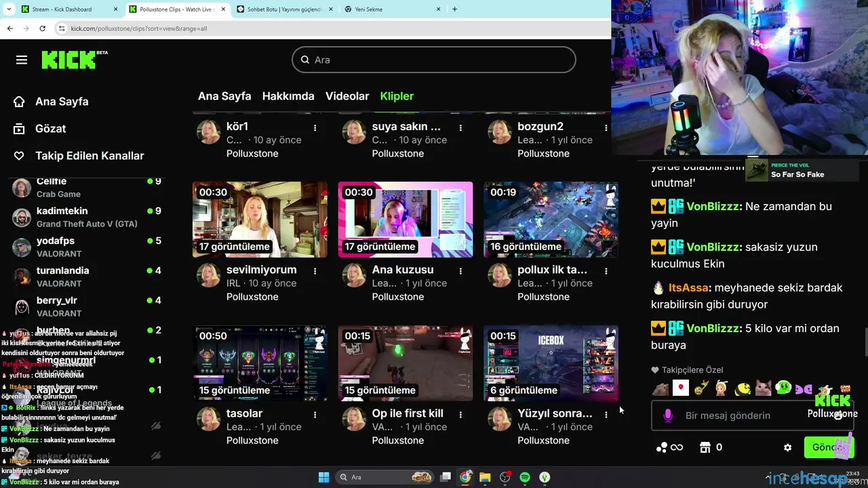Open Spotify from the taskbar
Viewport: 868px width, 488px height.
[525, 478]
